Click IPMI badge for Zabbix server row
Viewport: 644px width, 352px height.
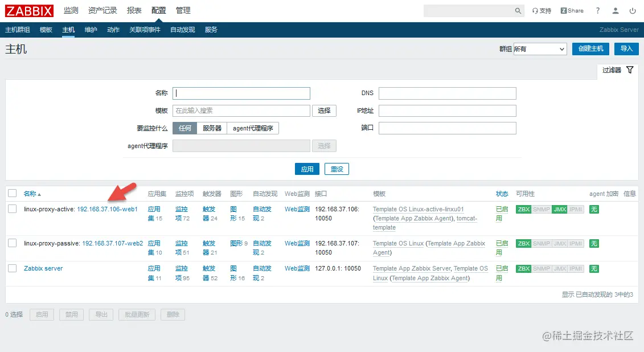576,269
